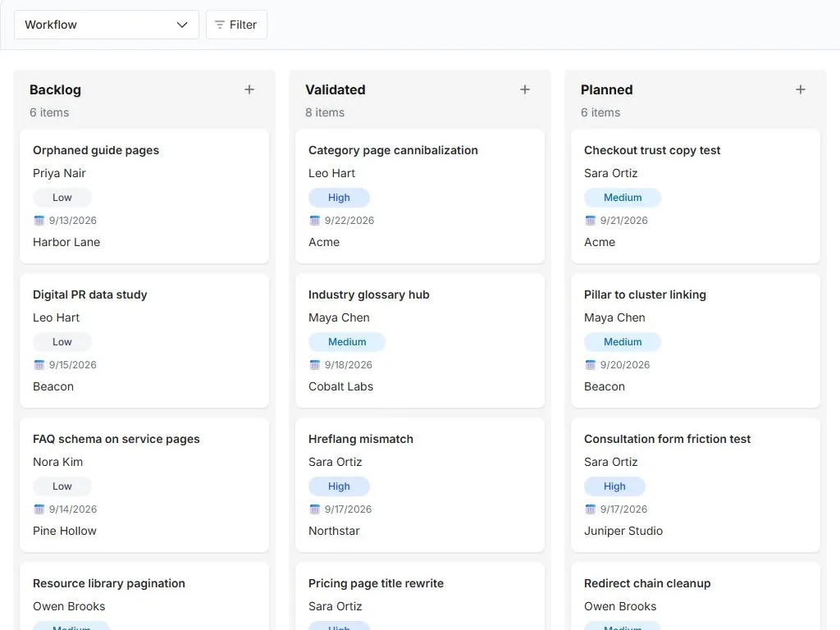Open the Checkout trust copy test card

(696, 196)
